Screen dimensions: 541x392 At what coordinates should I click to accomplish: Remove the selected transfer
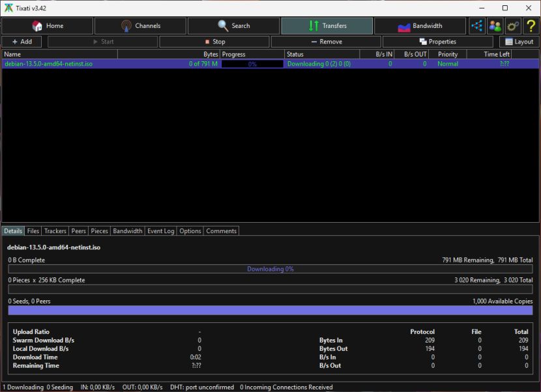(326, 42)
